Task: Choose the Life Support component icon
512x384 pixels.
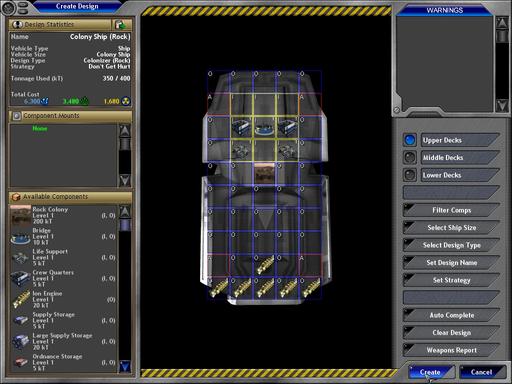Action: (21, 257)
